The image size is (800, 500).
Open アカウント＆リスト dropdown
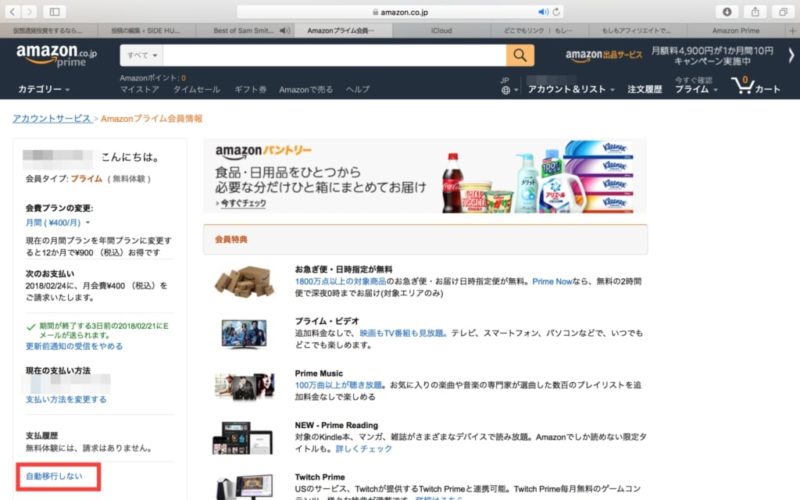[x=571, y=89]
